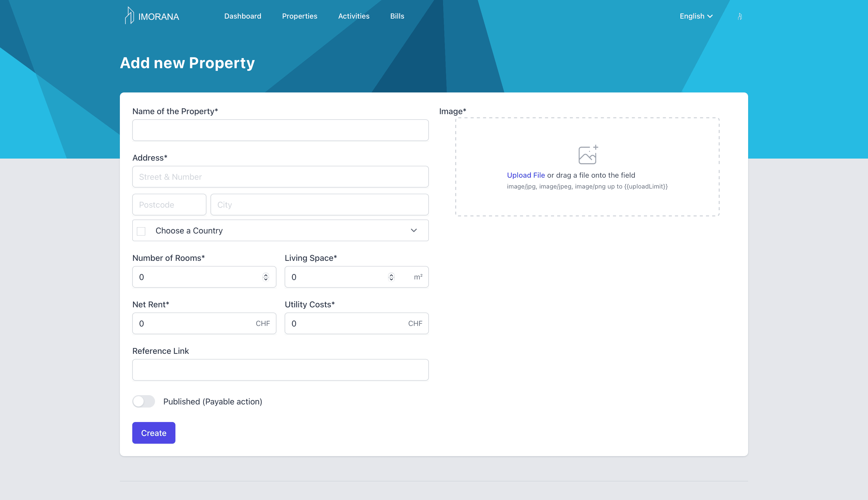Click the Utility Costs input field
This screenshot has height=500, width=868.
(357, 323)
